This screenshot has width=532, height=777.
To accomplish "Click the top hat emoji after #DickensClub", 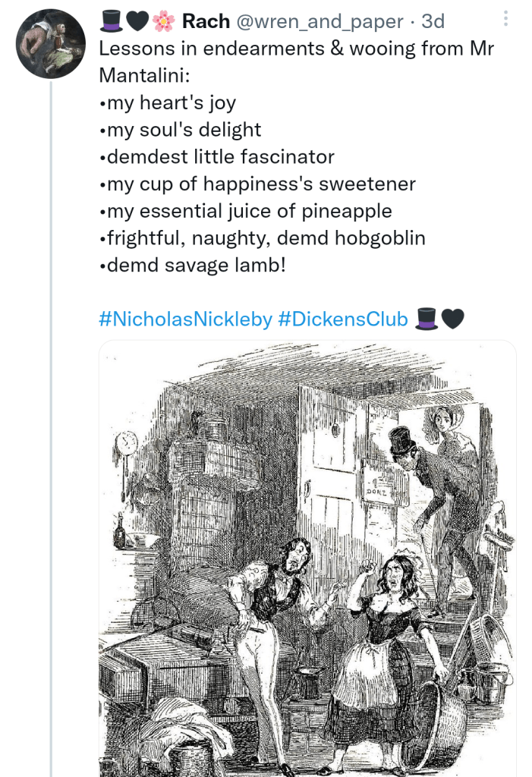I will tap(427, 319).
